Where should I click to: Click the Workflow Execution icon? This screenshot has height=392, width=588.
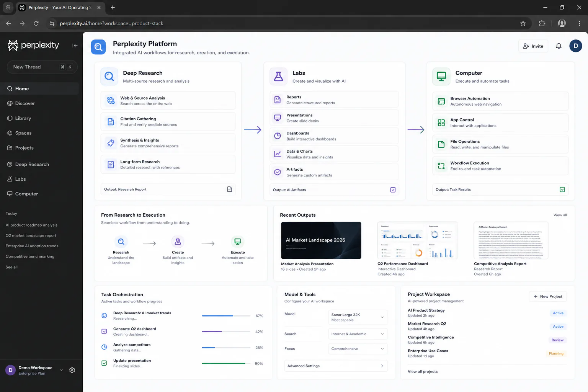(x=441, y=166)
